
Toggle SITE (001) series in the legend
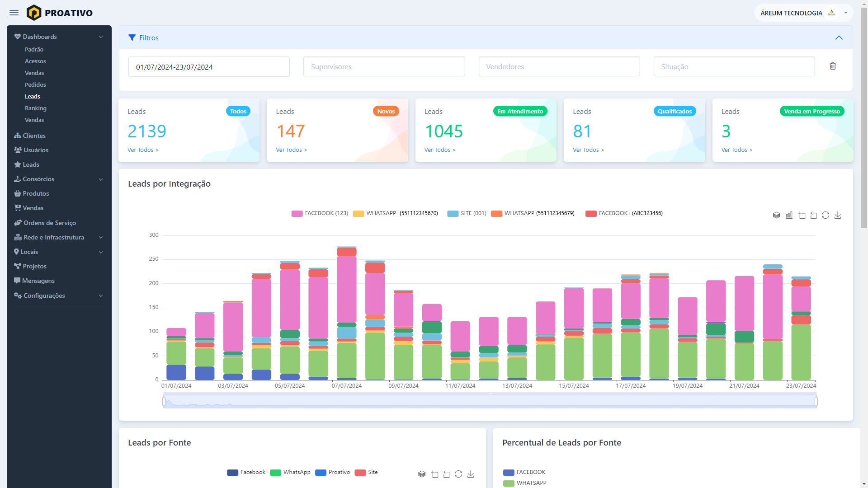click(x=467, y=213)
